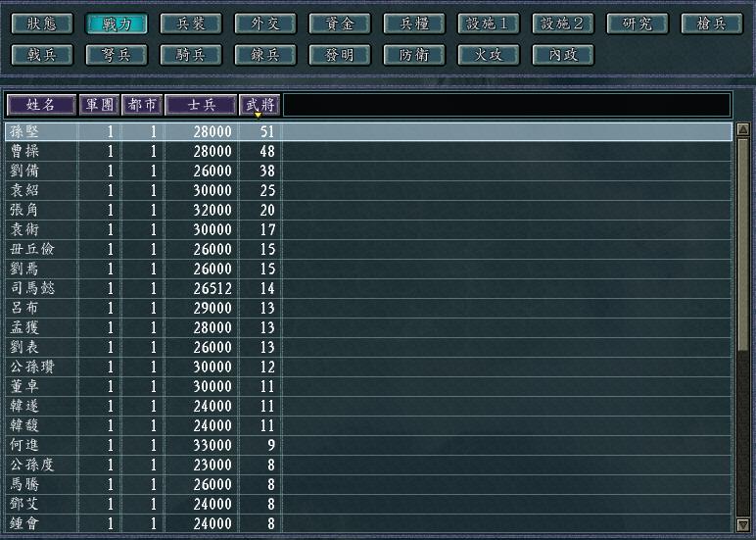Switch to the 兵裝 tab
This screenshot has width=756, height=540.
click(191, 24)
